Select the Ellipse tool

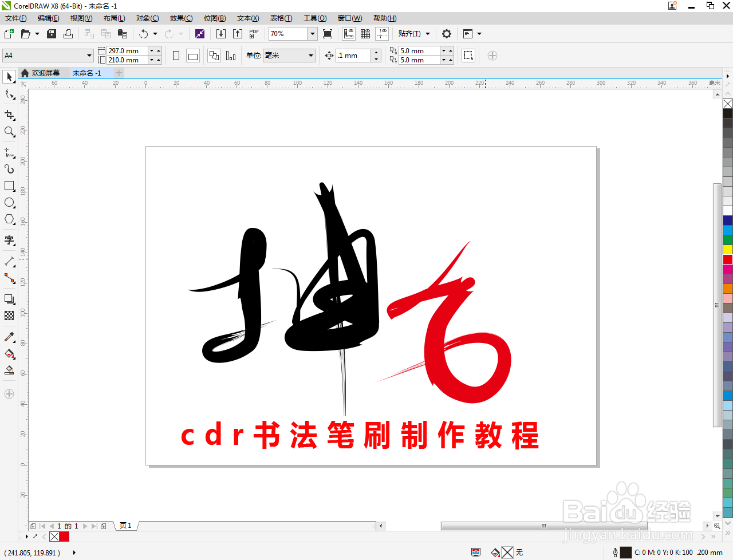[x=9, y=202]
